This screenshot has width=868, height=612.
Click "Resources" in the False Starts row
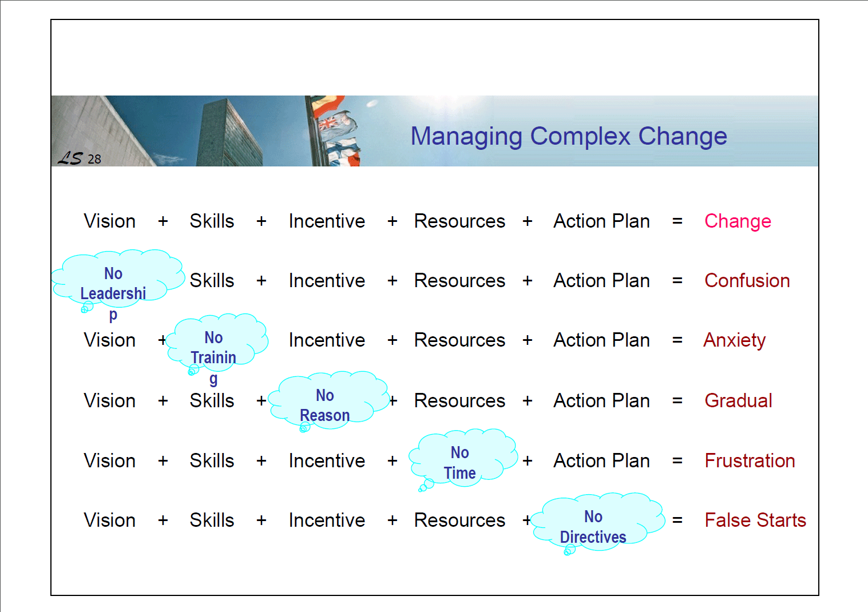point(459,520)
